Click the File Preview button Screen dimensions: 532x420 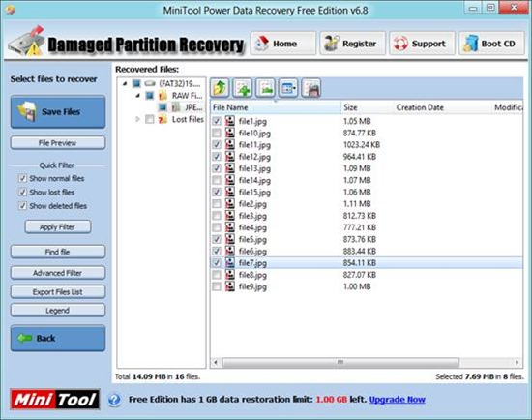(x=58, y=143)
